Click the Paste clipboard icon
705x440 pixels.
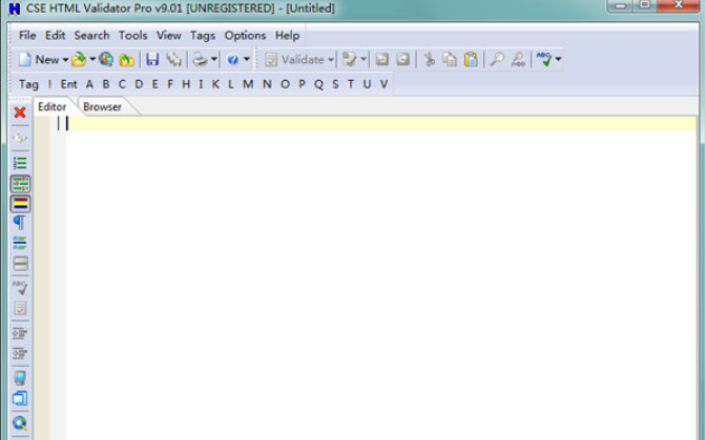469,60
